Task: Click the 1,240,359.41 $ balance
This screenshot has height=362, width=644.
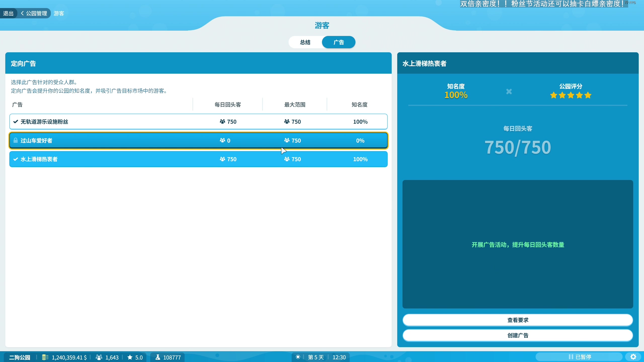Action: tap(69, 357)
